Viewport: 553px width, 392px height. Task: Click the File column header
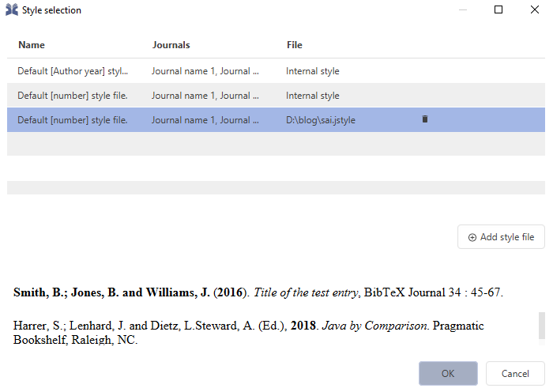294,45
